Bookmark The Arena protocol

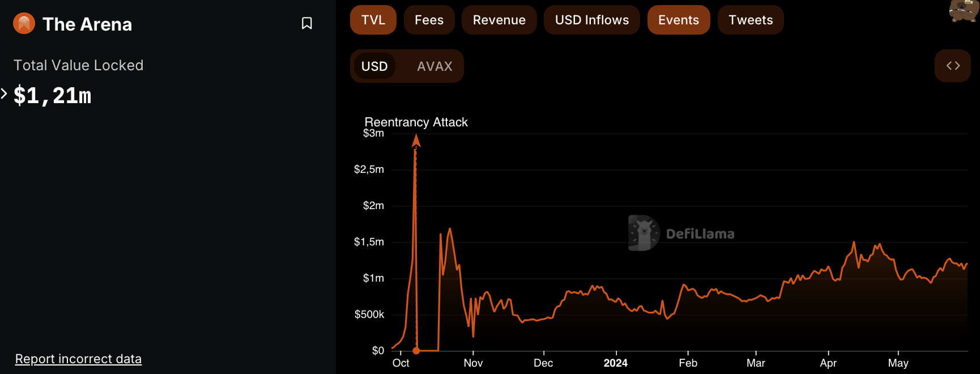coord(306,23)
